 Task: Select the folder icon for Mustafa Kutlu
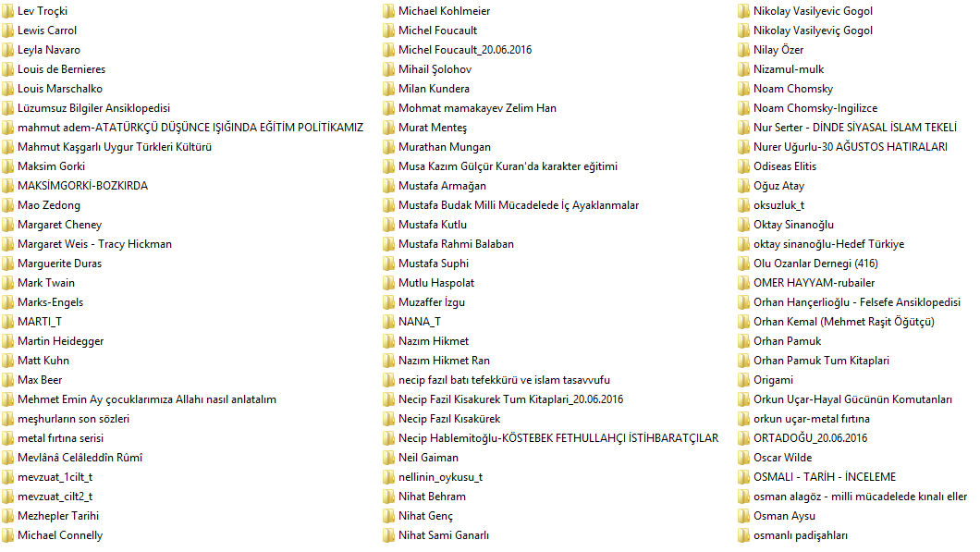click(x=388, y=225)
